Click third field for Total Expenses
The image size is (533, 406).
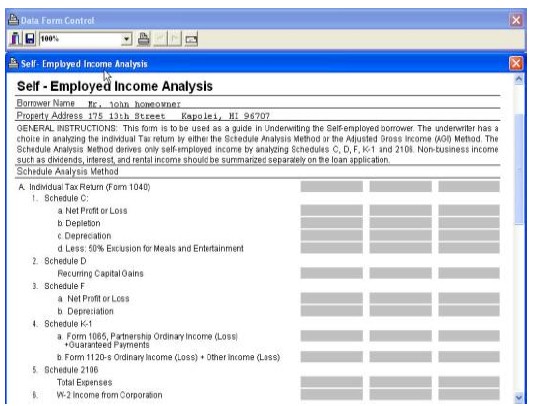469,382
